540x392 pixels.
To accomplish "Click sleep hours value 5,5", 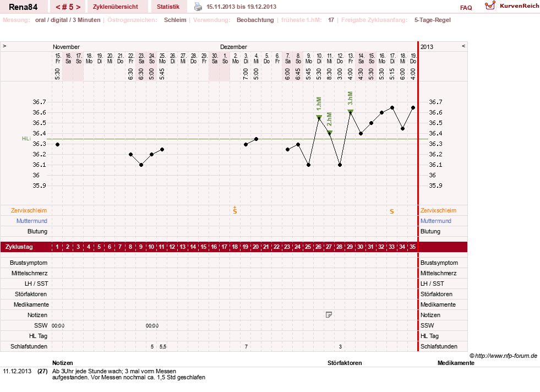I will [x=163, y=346].
